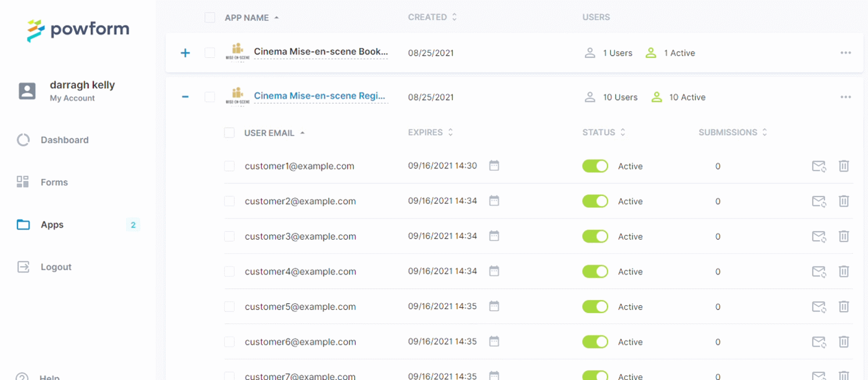Open the expiry date picker for customer4@example.com
This screenshot has width=868, height=380.
(494, 271)
